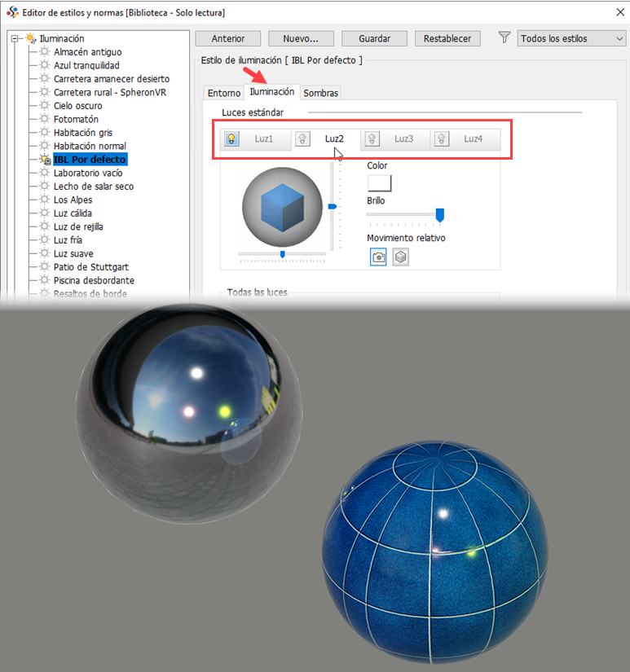630x672 pixels.
Task: Click the sun icon beside Almacén antiguo
Action: (x=45, y=52)
